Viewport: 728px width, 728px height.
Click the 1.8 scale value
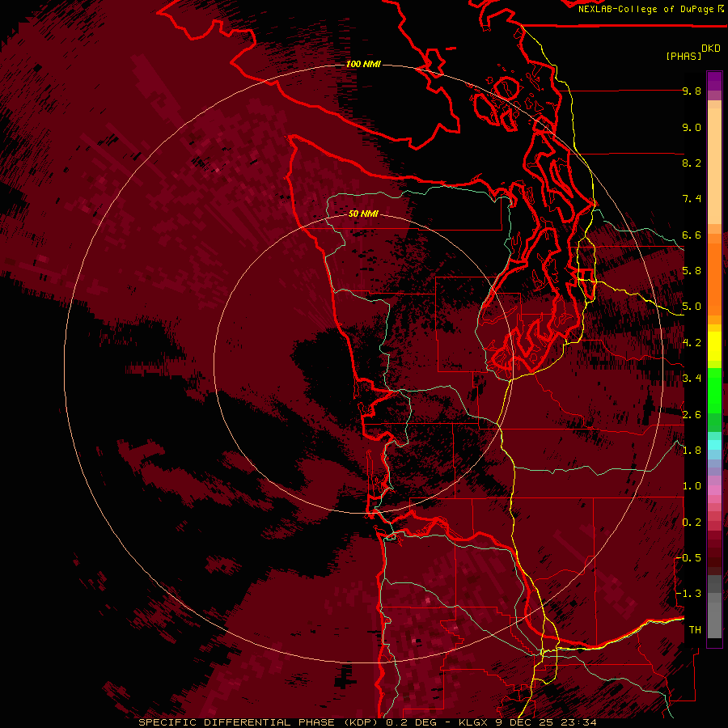[692, 451]
